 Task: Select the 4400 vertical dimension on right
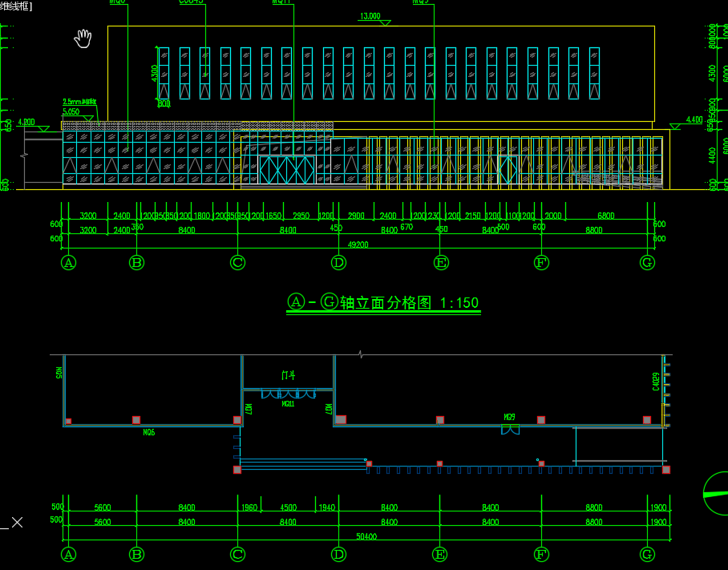(x=713, y=155)
